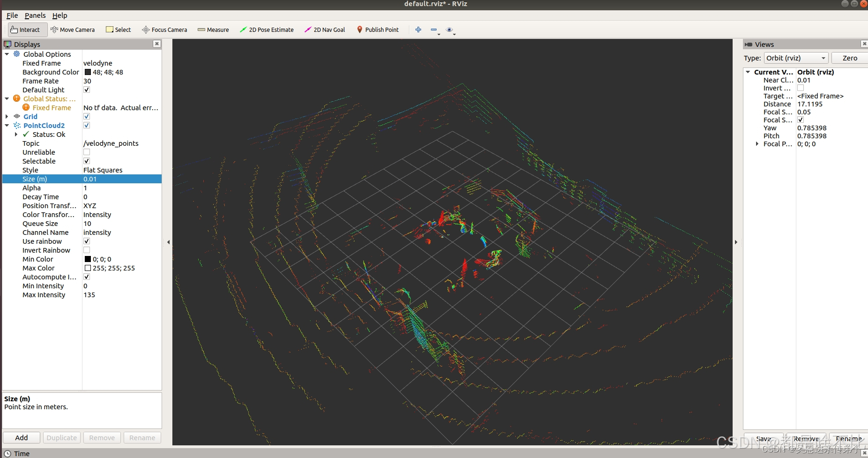This screenshot has width=868, height=458.
Task: Click the minus remove-tool icon
Action: click(x=434, y=30)
